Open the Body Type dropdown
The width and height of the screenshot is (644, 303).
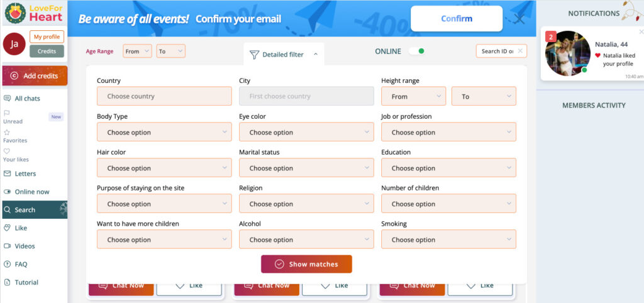click(x=164, y=132)
